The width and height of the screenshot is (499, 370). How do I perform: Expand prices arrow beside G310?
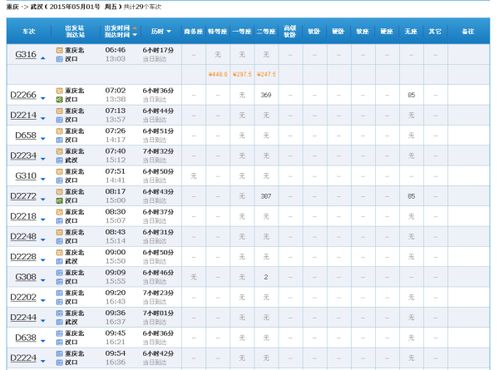click(x=43, y=179)
